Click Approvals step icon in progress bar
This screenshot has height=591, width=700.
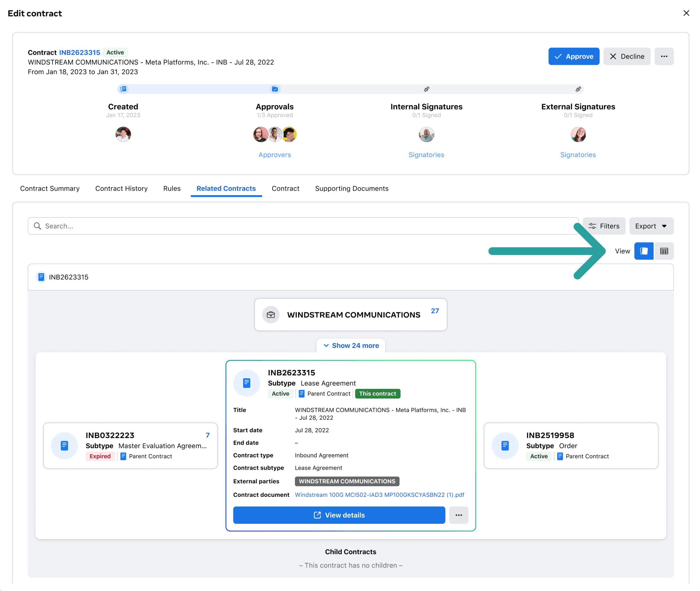(x=275, y=89)
